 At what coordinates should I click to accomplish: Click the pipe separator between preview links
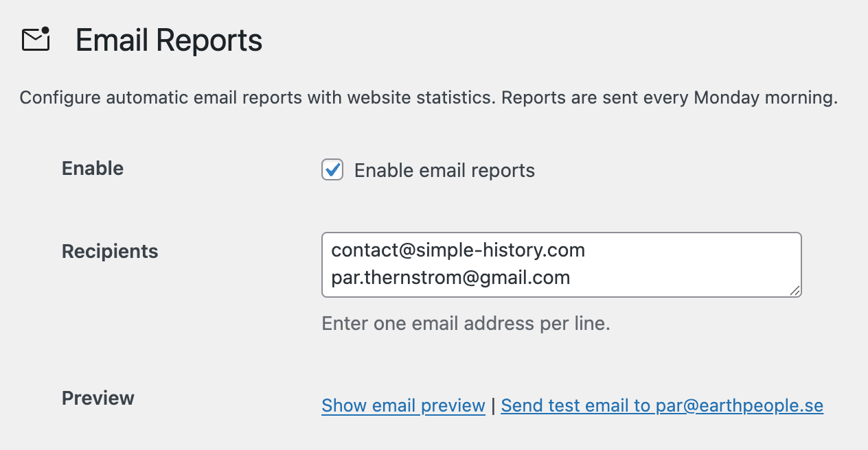[493, 405]
